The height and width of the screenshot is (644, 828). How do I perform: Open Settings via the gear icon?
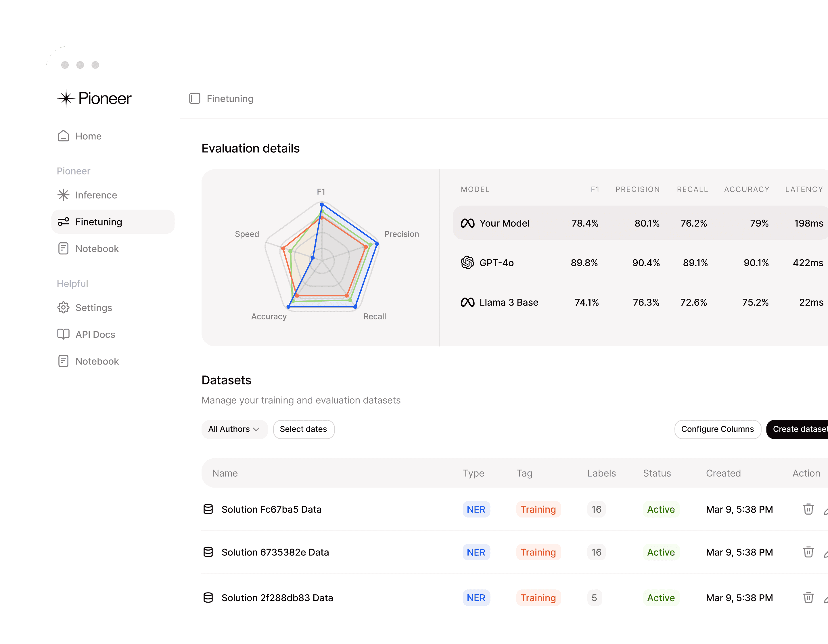pyautogui.click(x=63, y=307)
